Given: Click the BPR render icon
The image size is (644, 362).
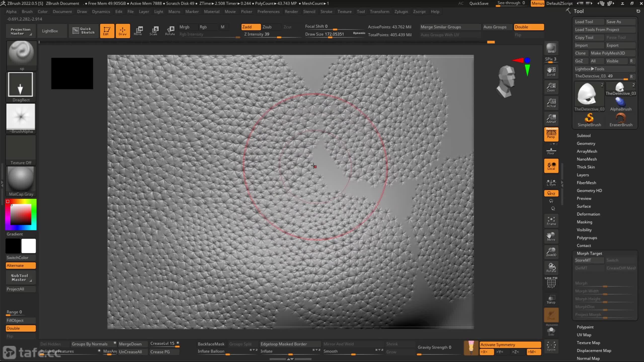Looking at the screenshot, I should coord(551,48).
